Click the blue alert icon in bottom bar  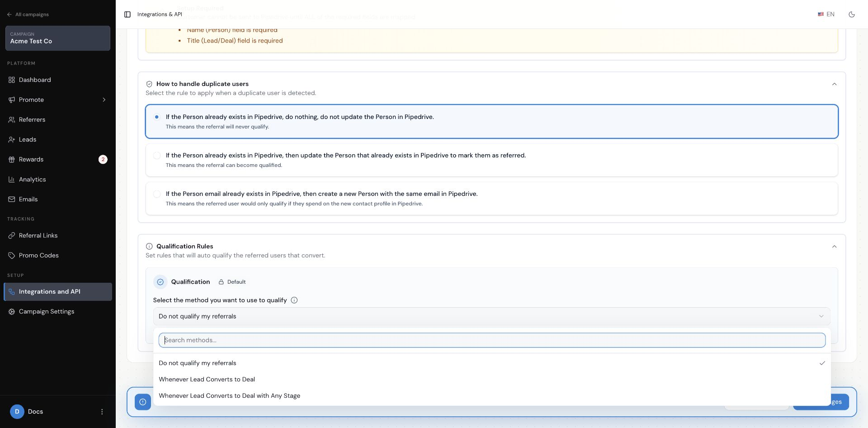point(143,402)
